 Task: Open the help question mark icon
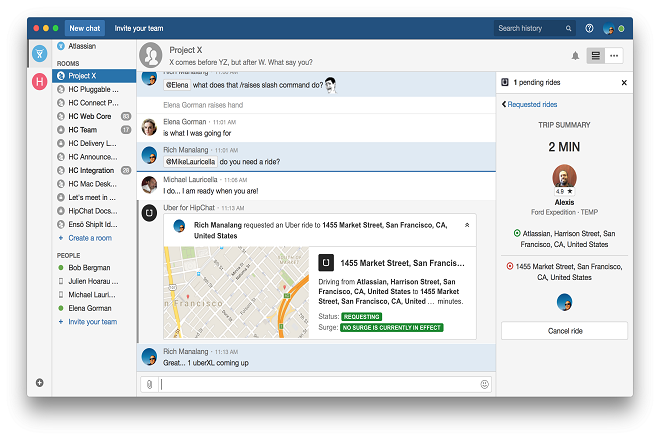[589, 28]
